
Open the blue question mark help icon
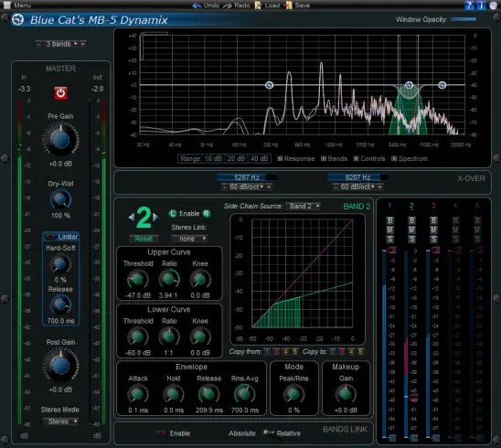coord(469,5)
